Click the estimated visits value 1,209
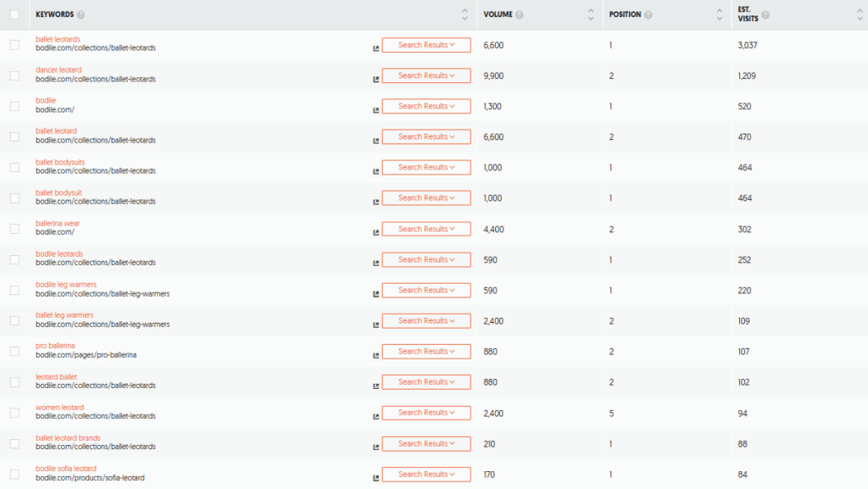This screenshot has width=868, height=489. click(x=747, y=75)
